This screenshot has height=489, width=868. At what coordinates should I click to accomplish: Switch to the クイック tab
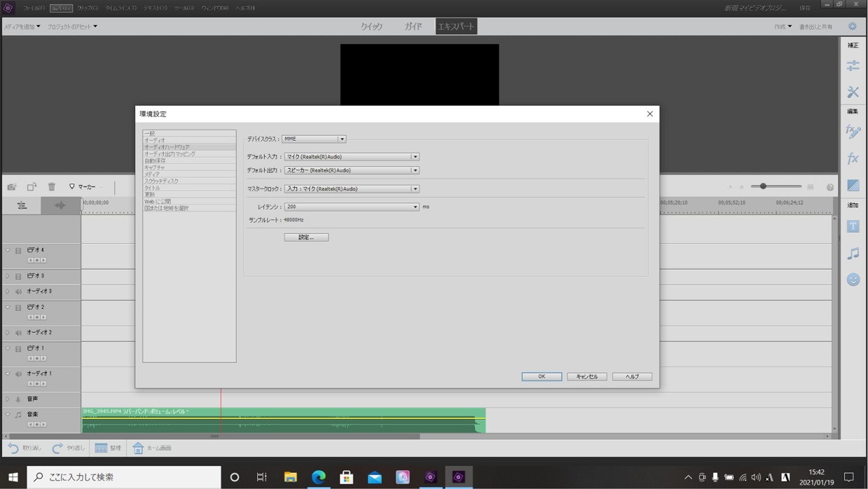tap(371, 26)
